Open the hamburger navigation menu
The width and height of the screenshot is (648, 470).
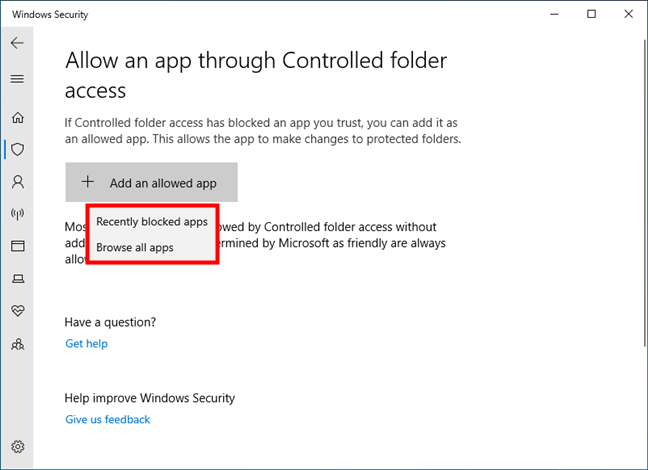[x=17, y=79]
